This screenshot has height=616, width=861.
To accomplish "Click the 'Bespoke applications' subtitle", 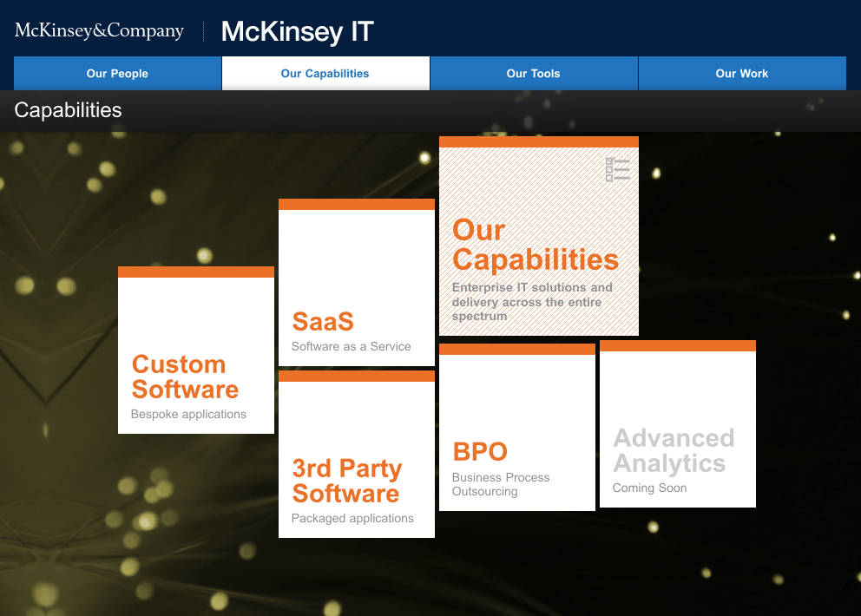I will coord(188,414).
